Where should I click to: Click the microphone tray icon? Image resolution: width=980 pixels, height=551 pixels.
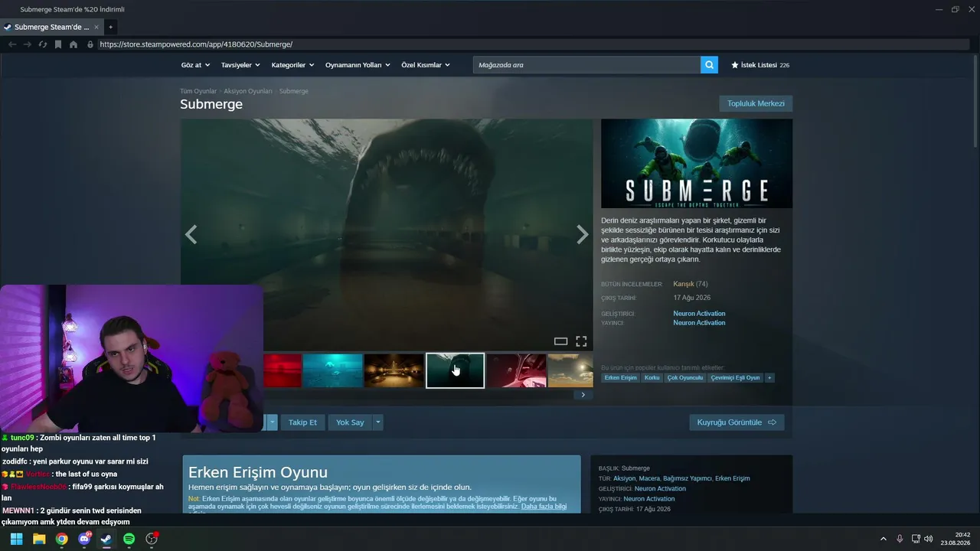[900, 539]
